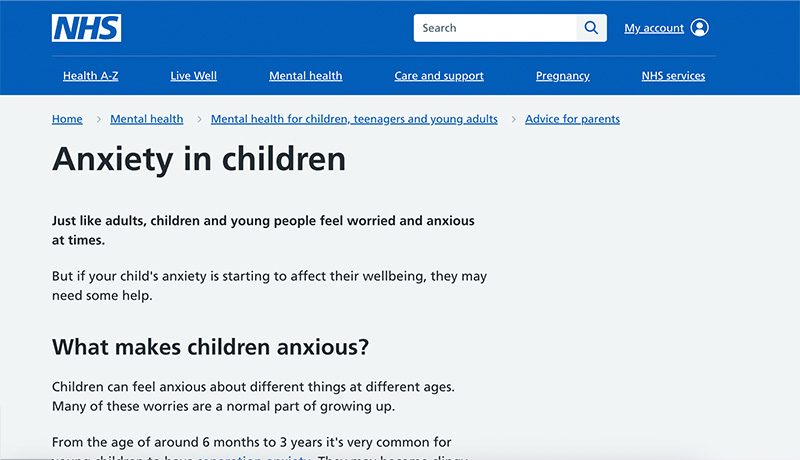Open the children, teenagers and young adults breadcrumb

pyautogui.click(x=354, y=119)
